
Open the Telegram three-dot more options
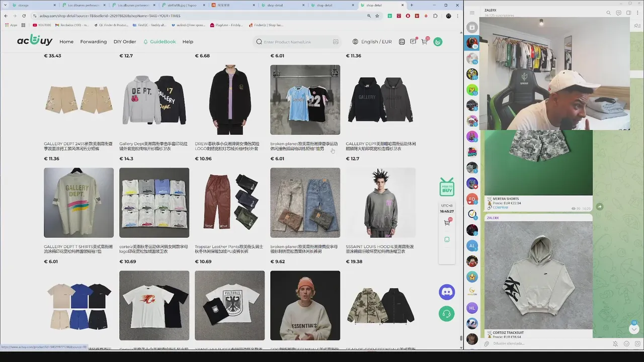coord(638,13)
